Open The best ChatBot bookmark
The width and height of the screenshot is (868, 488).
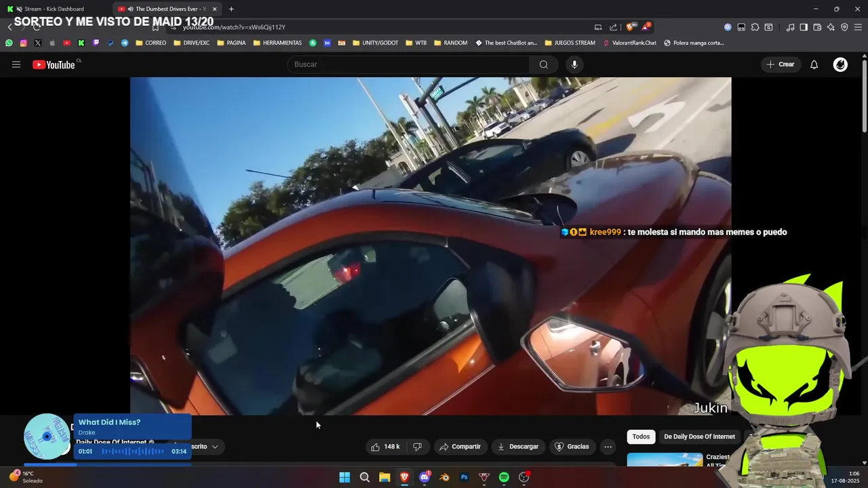pos(506,43)
